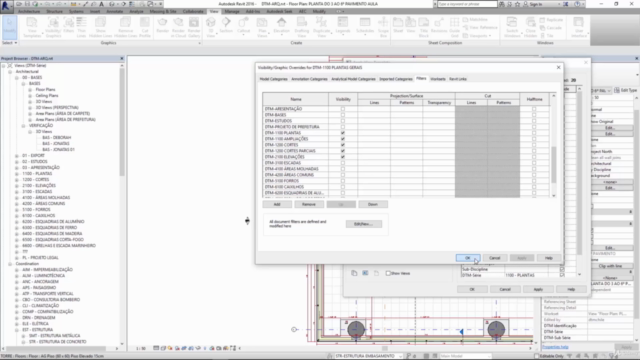Enable Halftone for DTM-5100 FORROS filter
This screenshot has width=640, height=360.
(534, 181)
